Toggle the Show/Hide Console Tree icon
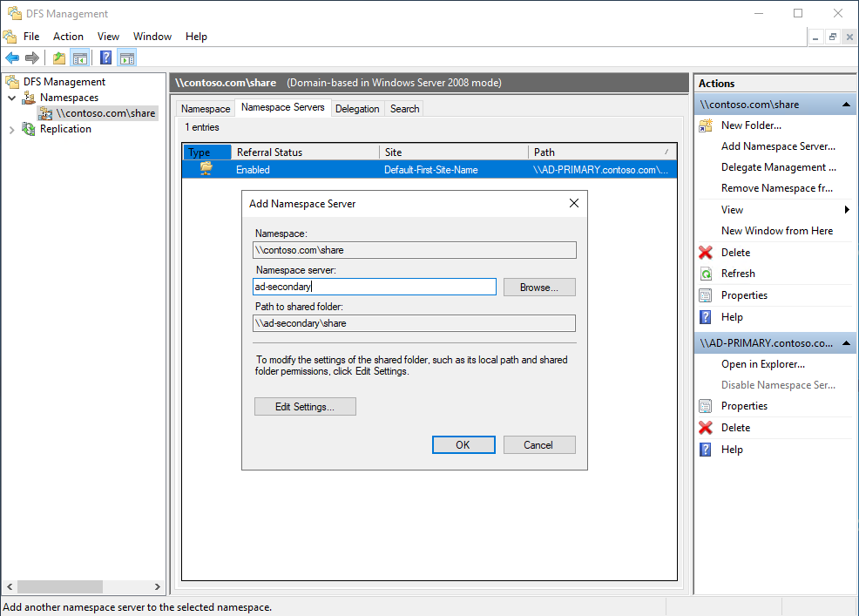859x616 pixels. 80,58
